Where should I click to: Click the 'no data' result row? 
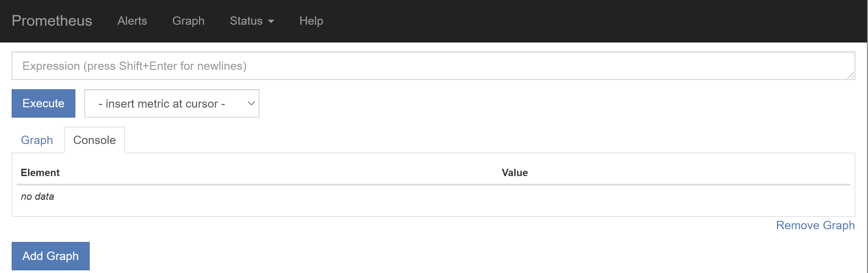pyautogui.click(x=37, y=196)
